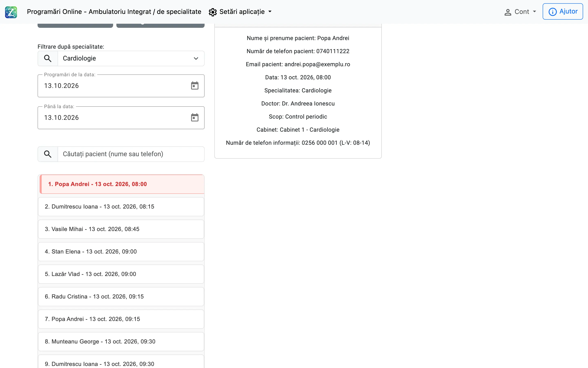Click the Specialitatea: Cardiologie detail line
Image resolution: width=588 pixels, height=368 pixels.
pyautogui.click(x=298, y=91)
